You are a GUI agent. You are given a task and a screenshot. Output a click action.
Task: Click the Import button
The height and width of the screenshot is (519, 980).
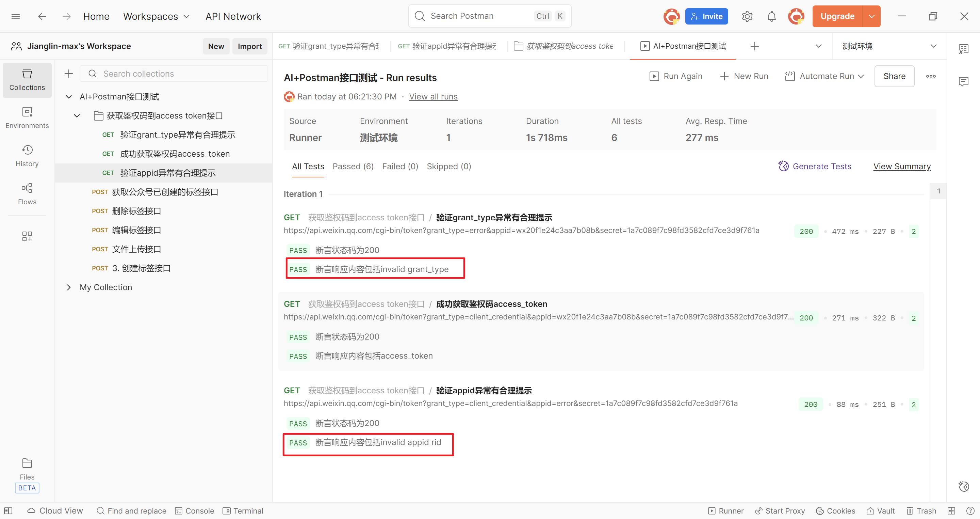pos(249,46)
